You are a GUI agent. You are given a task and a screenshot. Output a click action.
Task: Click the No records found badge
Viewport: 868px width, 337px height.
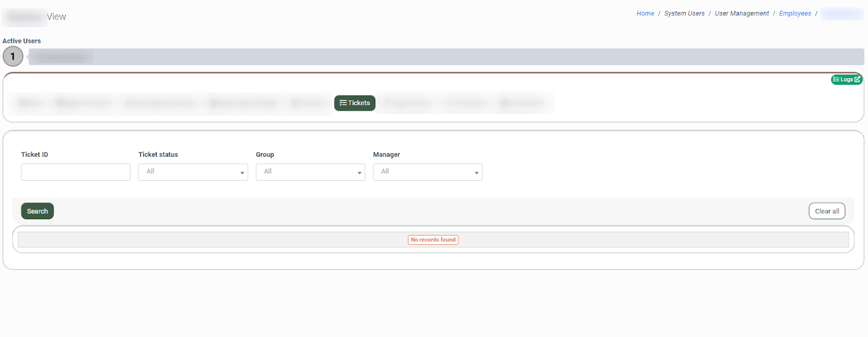(x=433, y=240)
